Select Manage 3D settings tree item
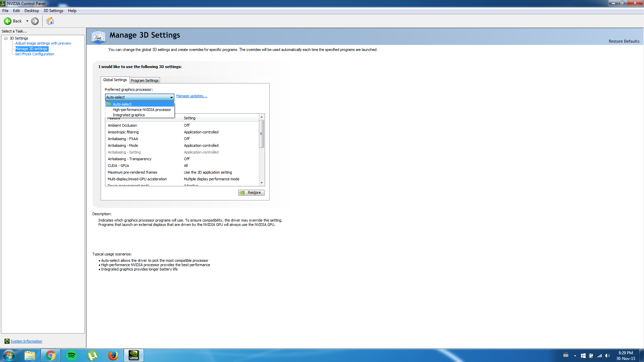The image size is (644, 362). [32, 49]
